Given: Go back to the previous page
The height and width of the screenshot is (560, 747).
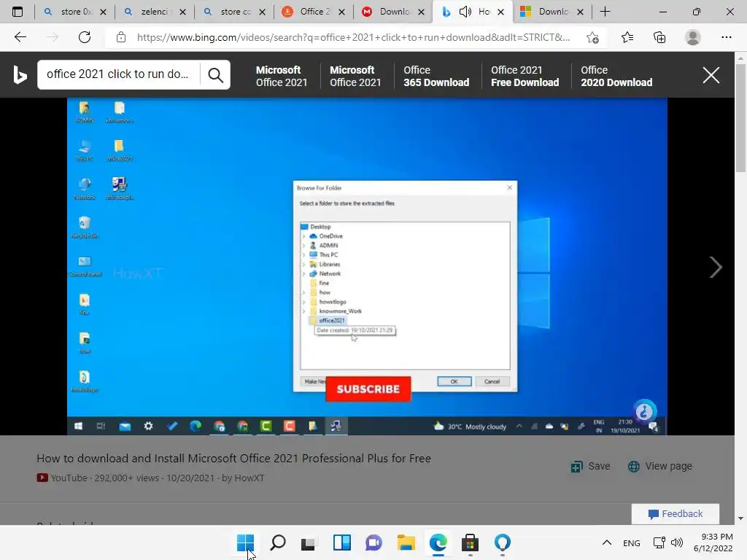Looking at the screenshot, I should pyautogui.click(x=20, y=37).
